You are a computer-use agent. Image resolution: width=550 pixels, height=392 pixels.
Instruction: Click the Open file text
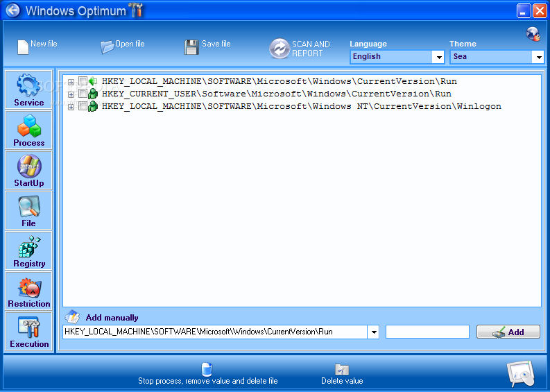(130, 44)
